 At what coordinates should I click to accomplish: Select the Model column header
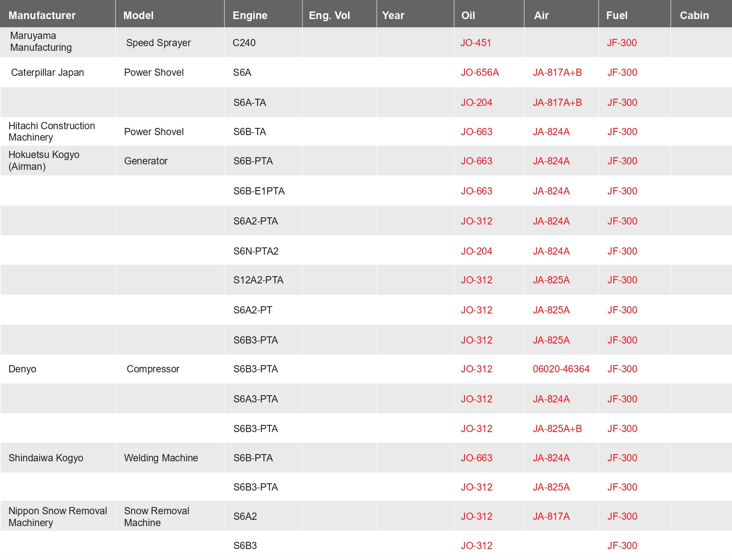click(138, 15)
